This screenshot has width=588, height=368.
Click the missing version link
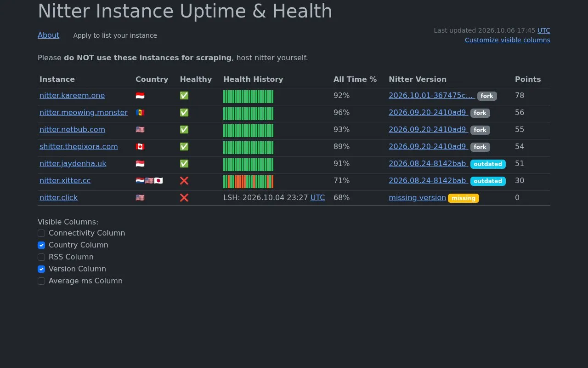(417, 198)
